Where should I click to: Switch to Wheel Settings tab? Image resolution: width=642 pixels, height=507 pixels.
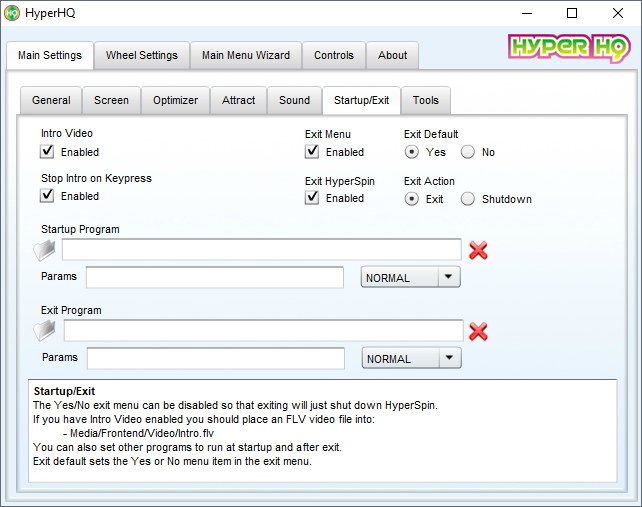(142, 55)
